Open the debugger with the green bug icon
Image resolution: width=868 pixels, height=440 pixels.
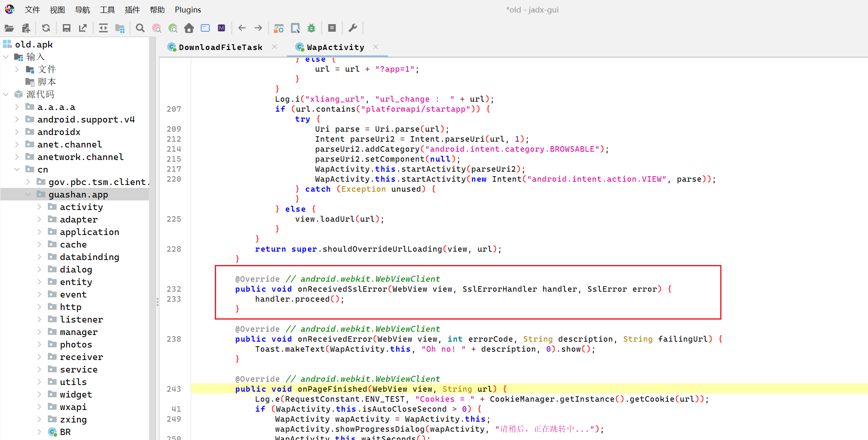click(311, 28)
